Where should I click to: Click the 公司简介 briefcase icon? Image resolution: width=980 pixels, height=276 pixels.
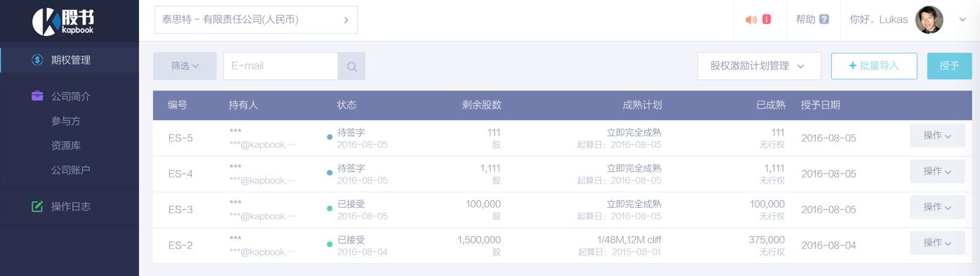point(37,96)
